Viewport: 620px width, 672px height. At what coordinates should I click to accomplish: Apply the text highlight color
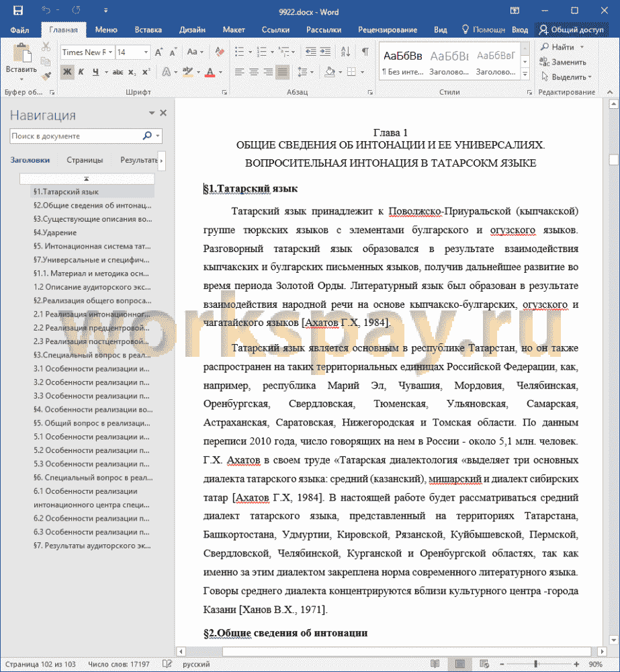point(187,72)
